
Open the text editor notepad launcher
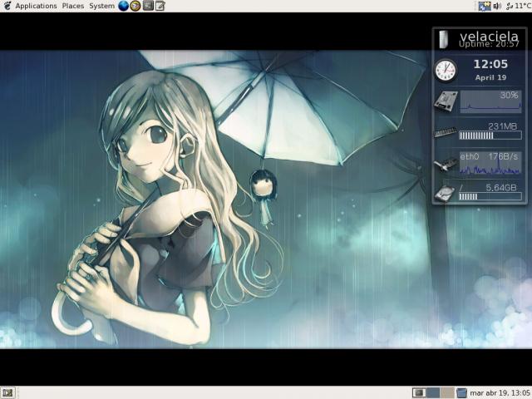tap(160, 6)
